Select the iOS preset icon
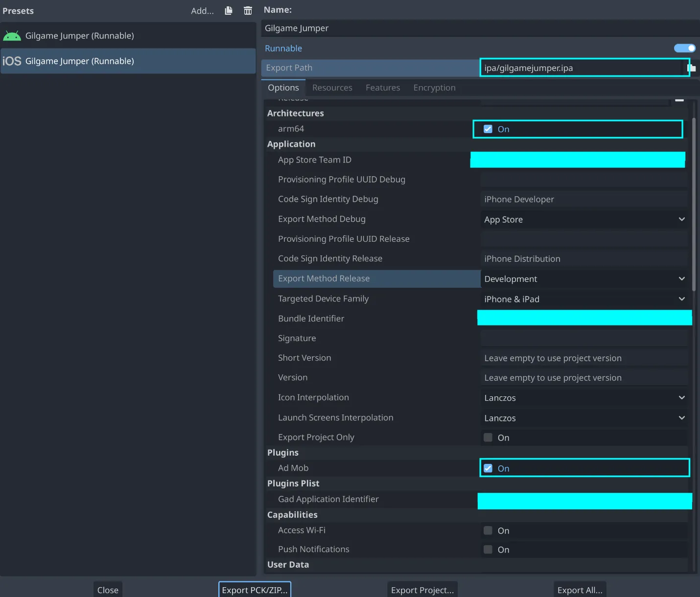 tap(12, 61)
